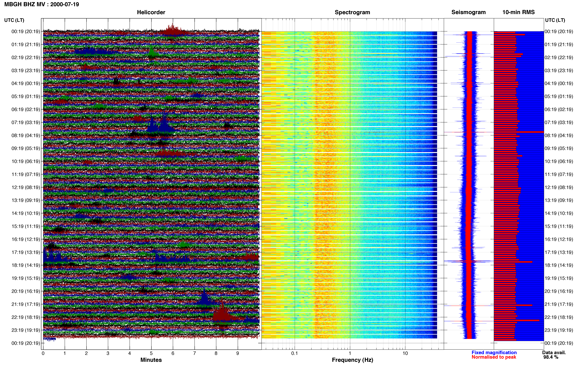Click the left-axis '04:19 (00:19)' time label
Screen dimensions: 588x368
coord(26,83)
